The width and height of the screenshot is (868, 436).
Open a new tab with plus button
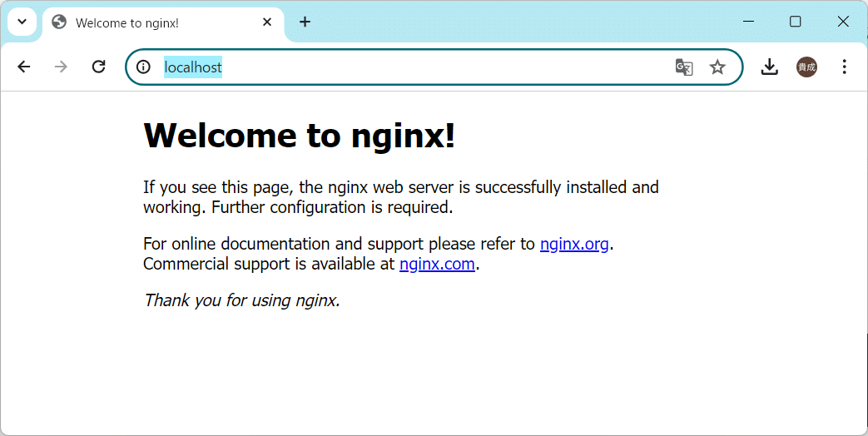pos(305,22)
